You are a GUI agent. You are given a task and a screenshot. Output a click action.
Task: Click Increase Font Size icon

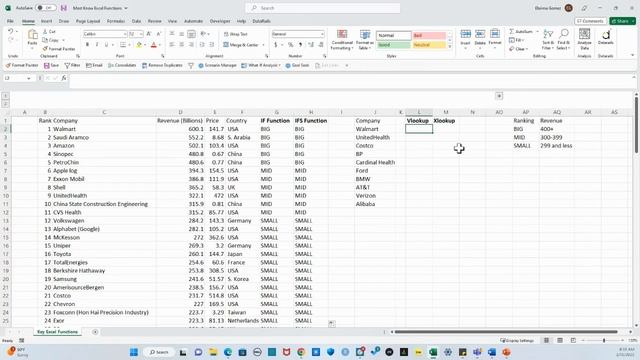pos(149,34)
